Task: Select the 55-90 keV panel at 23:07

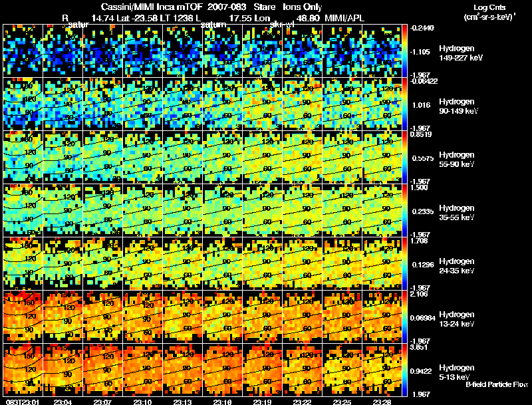Action: (x=102, y=157)
